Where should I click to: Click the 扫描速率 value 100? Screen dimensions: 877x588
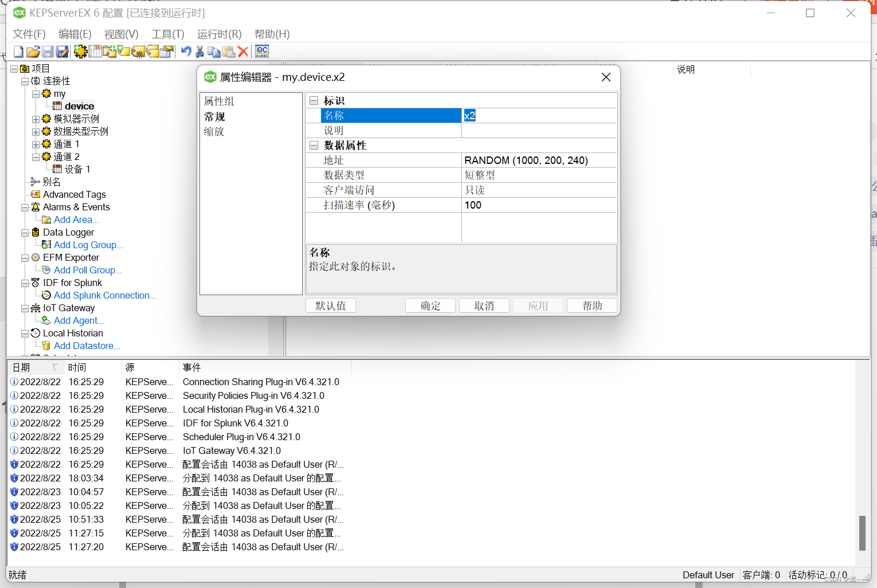(x=539, y=205)
